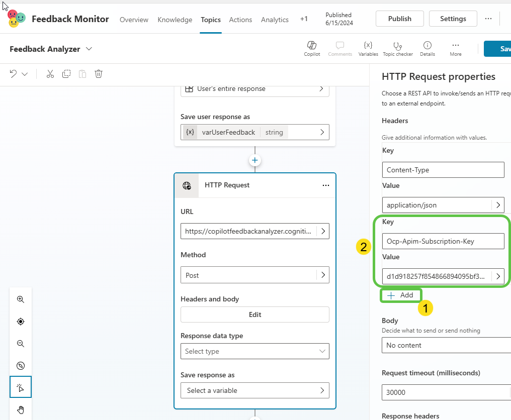Open the Variables panel

coord(368,48)
